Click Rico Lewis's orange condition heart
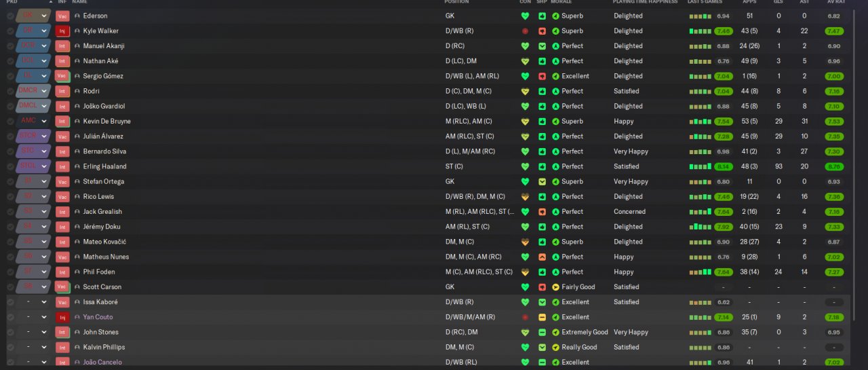The image size is (868, 370). coord(524,197)
